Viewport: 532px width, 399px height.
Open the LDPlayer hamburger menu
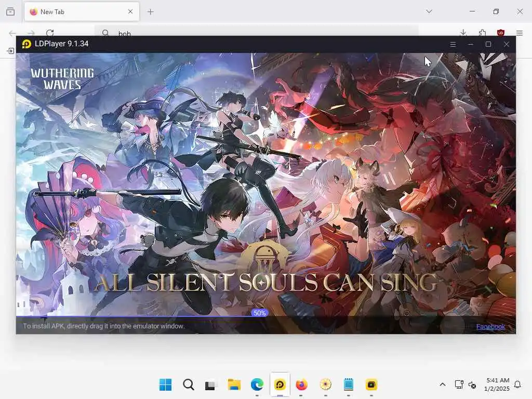point(453,44)
